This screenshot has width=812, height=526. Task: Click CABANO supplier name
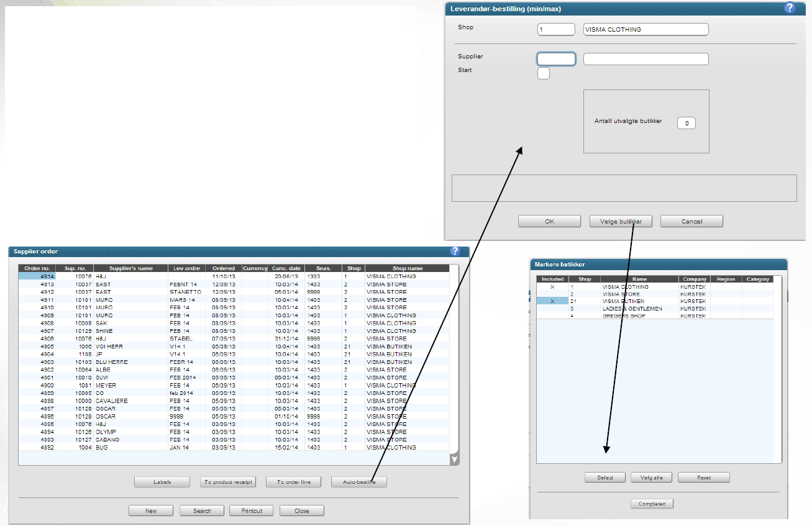coord(107,439)
